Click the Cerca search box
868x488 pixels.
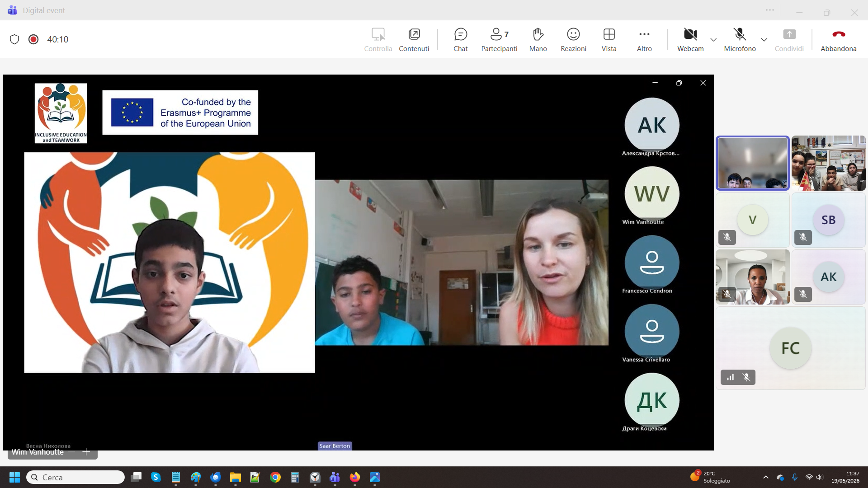click(x=75, y=477)
